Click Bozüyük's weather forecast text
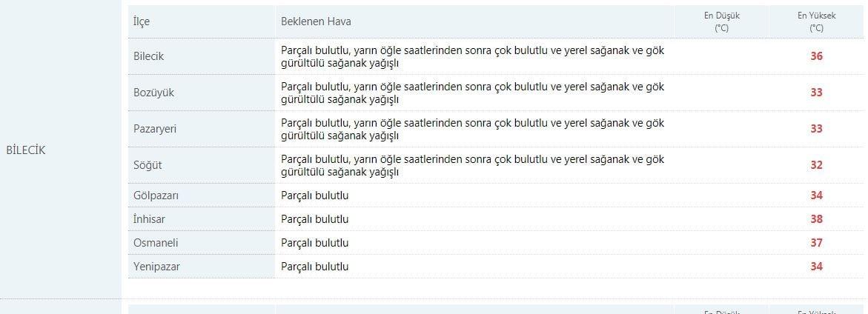 473,93
